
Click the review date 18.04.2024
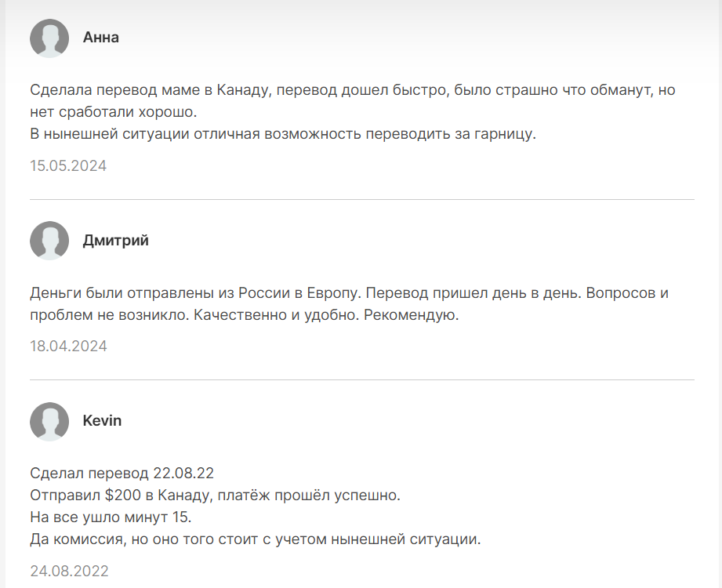[x=68, y=346]
